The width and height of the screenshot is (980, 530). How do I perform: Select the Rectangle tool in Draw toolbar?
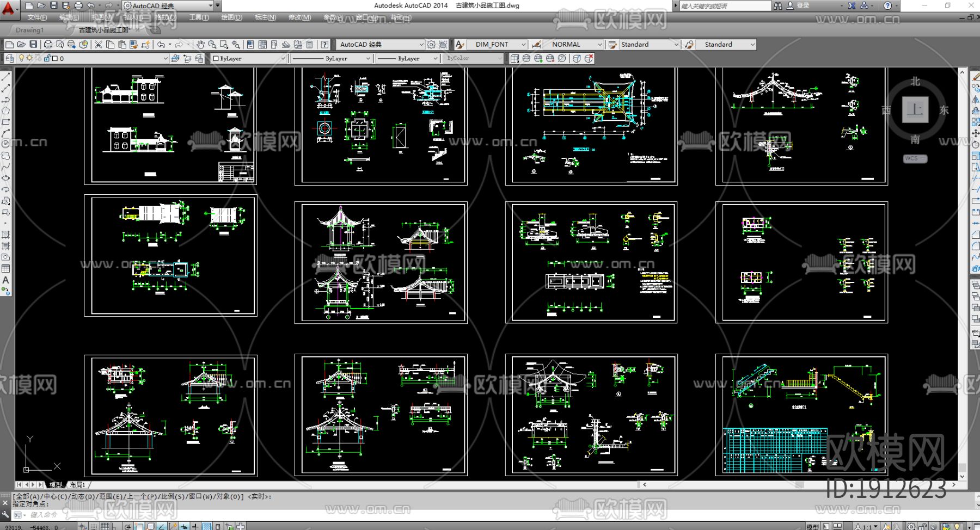coord(6,122)
